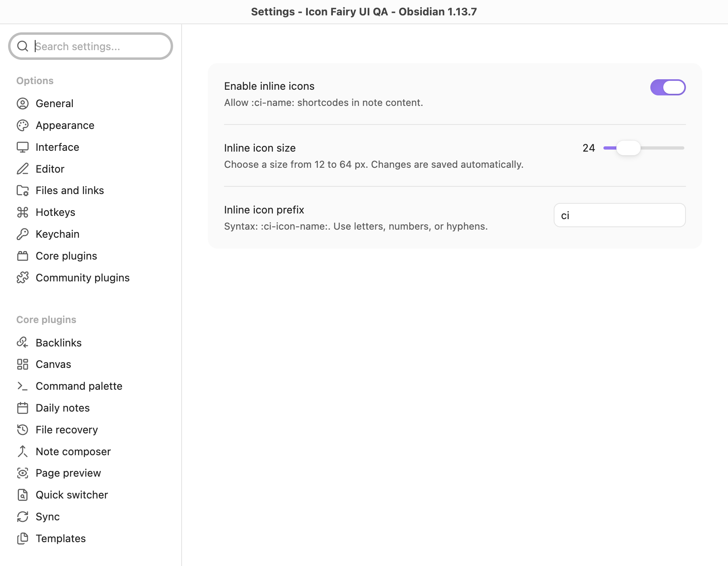Click the Files and links folder icon
The height and width of the screenshot is (566, 728).
[23, 190]
